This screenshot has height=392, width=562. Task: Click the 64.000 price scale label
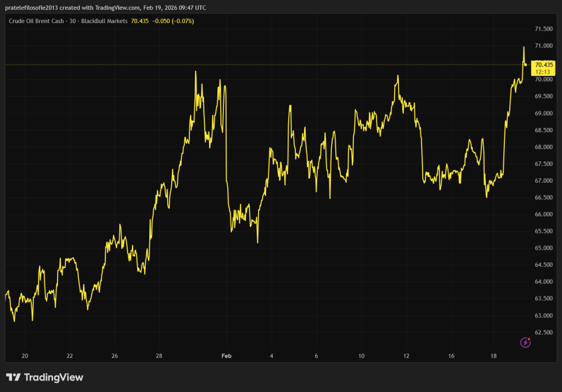[x=543, y=282]
